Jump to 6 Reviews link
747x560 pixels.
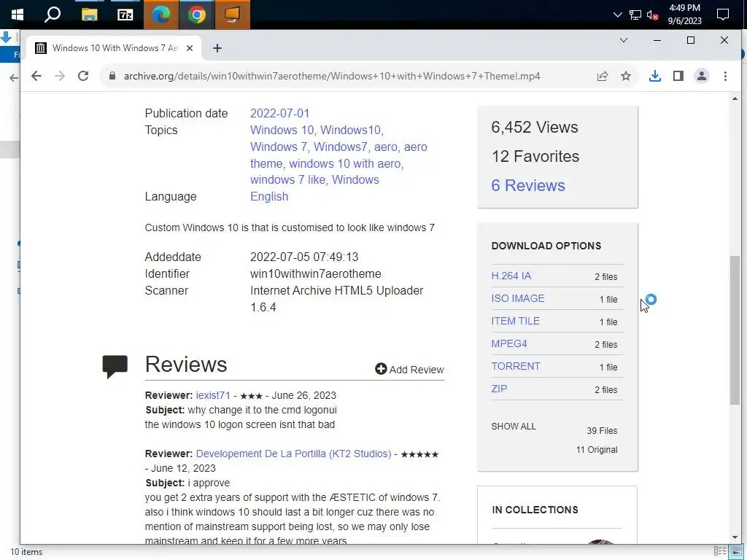(x=528, y=185)
